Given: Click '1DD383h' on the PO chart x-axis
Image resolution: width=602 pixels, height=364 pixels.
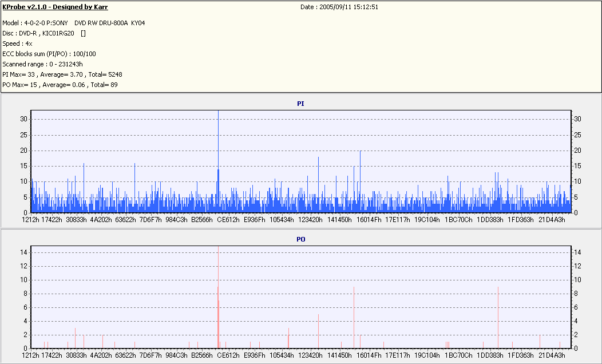Looking at the screenshot, I should [490, 355].
